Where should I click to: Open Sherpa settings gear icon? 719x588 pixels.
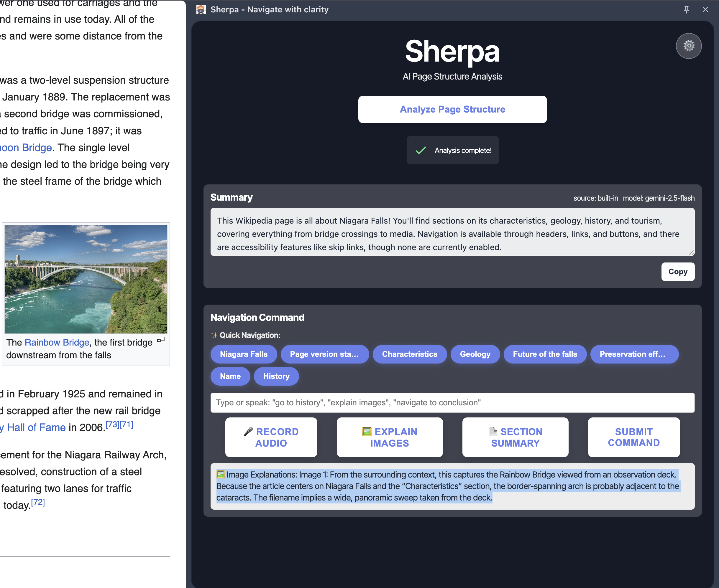689,46
